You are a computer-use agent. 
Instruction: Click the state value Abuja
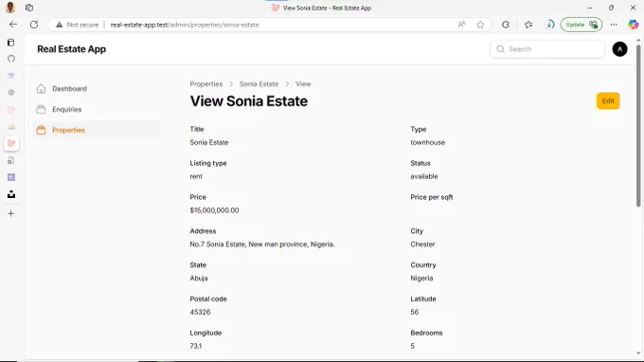[199, 279]
